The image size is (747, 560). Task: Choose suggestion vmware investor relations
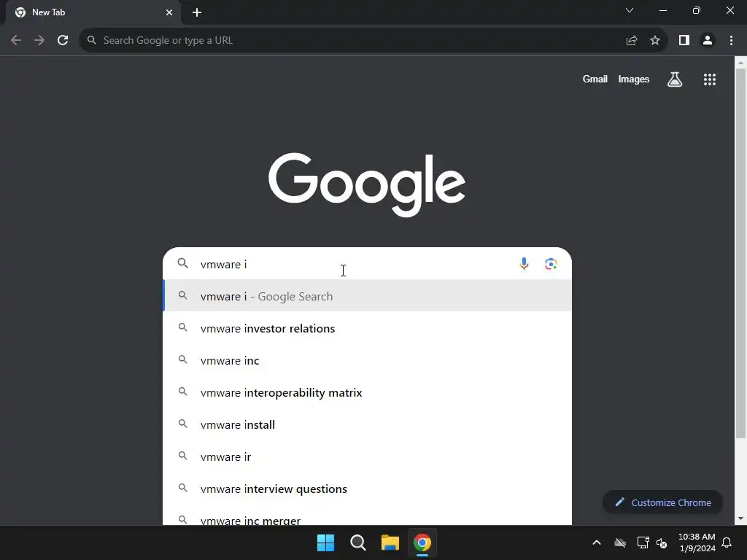[368, 329]
